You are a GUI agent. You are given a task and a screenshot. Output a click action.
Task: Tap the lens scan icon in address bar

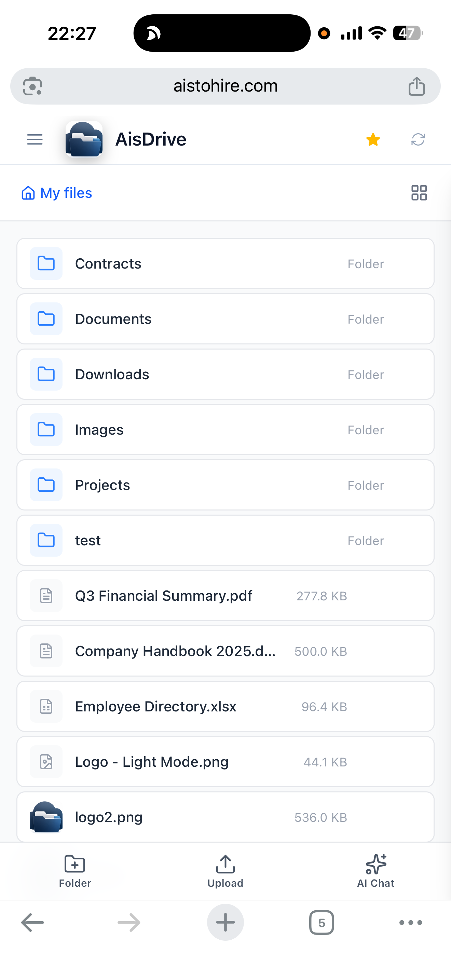[33, 86]
